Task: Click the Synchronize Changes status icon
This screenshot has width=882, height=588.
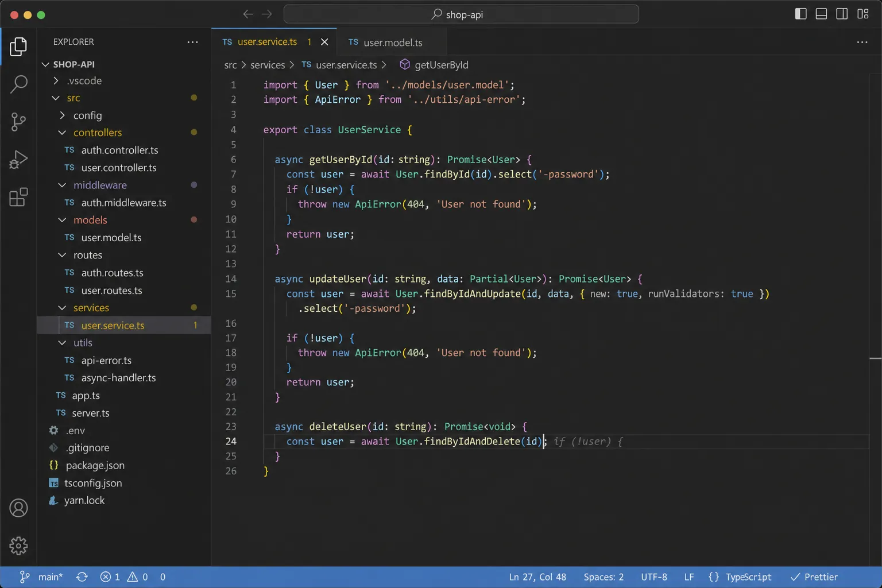Action: (82, 577)
